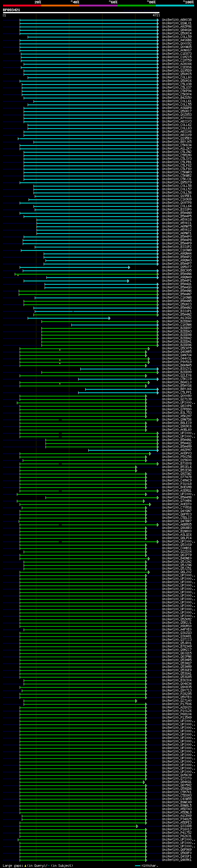Click the UniRef100_C1E873 label
The image size is (197, 868).
177,54
